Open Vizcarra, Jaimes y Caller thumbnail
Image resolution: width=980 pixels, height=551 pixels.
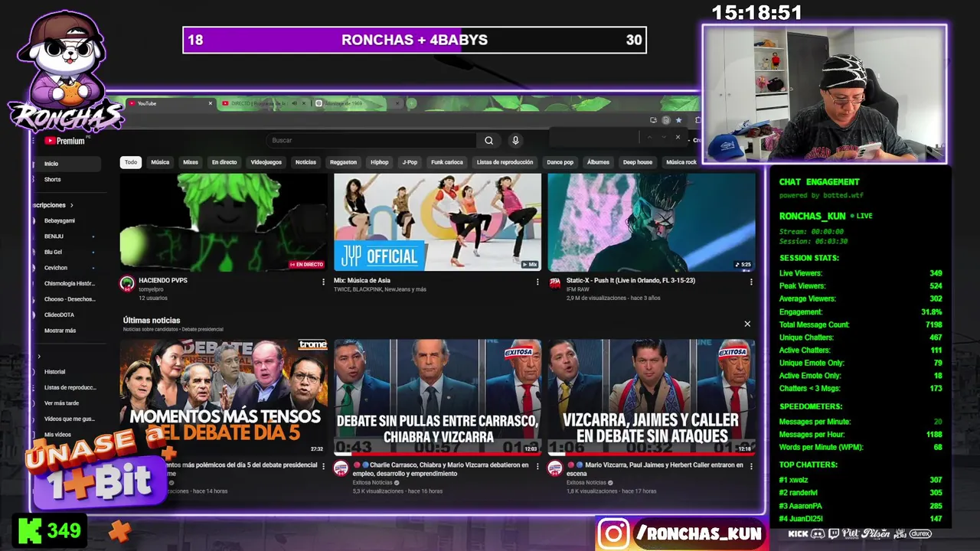point(652,397)
